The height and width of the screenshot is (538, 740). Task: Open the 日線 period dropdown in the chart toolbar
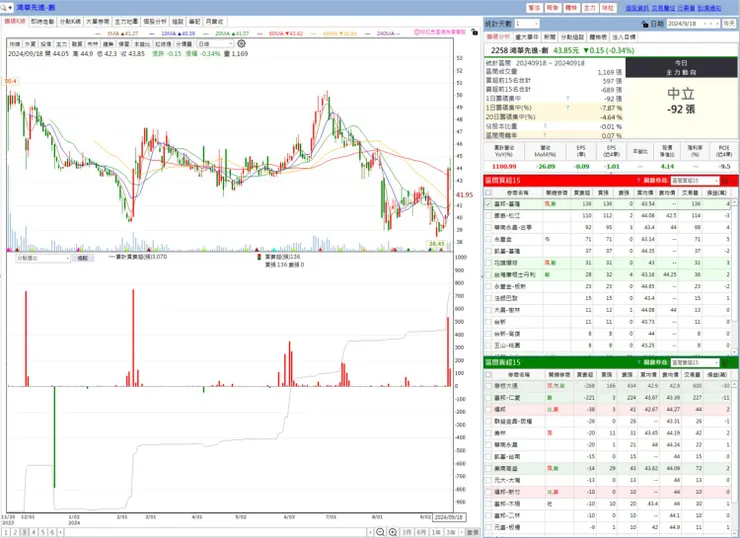[215, 44]
